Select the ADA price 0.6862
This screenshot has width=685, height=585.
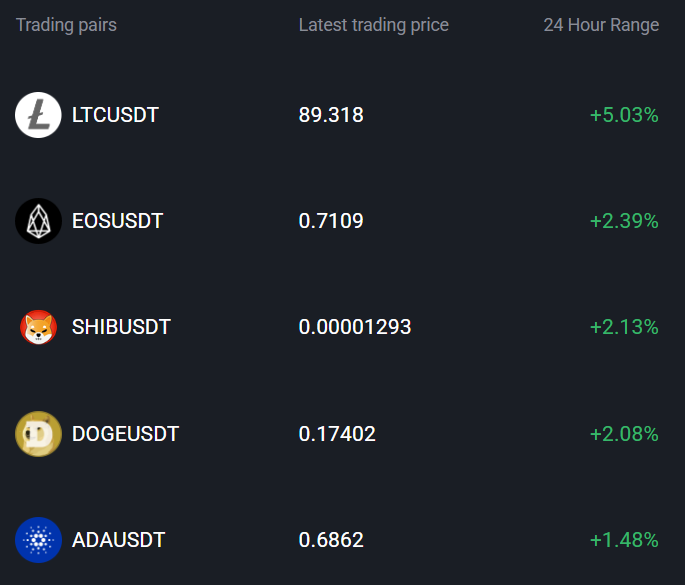tap(331, 540)
